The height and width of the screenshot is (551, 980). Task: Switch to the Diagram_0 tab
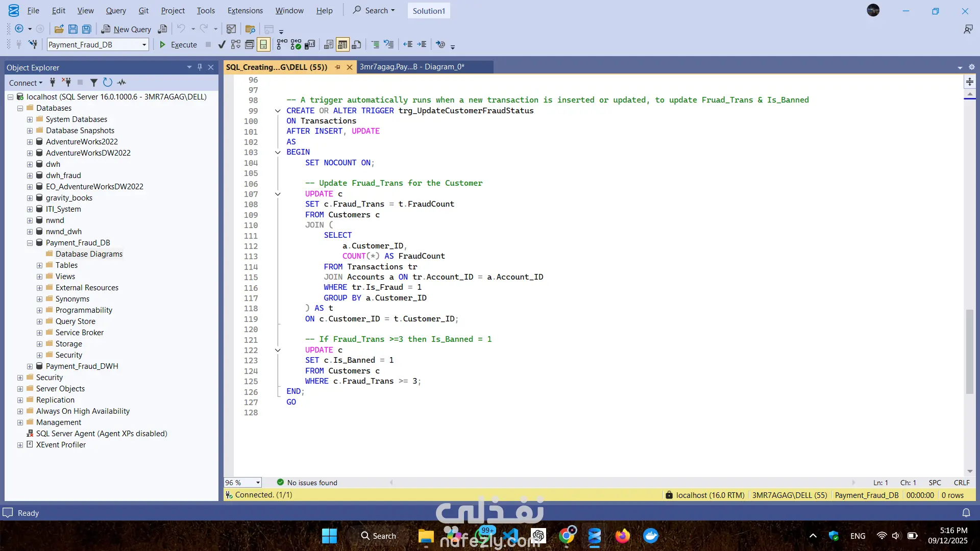[412, 67]
